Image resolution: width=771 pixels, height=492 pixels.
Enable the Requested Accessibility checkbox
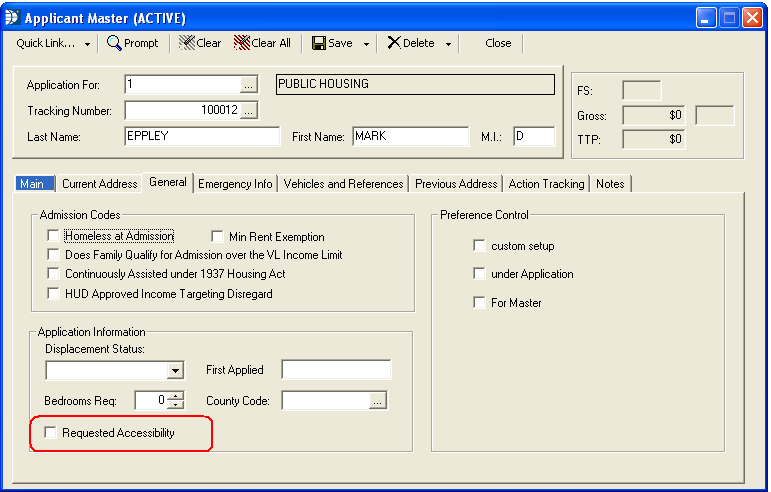coord(51,433)
